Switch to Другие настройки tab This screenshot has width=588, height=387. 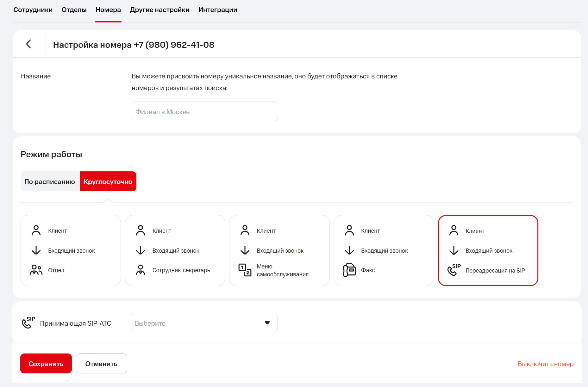160,10
